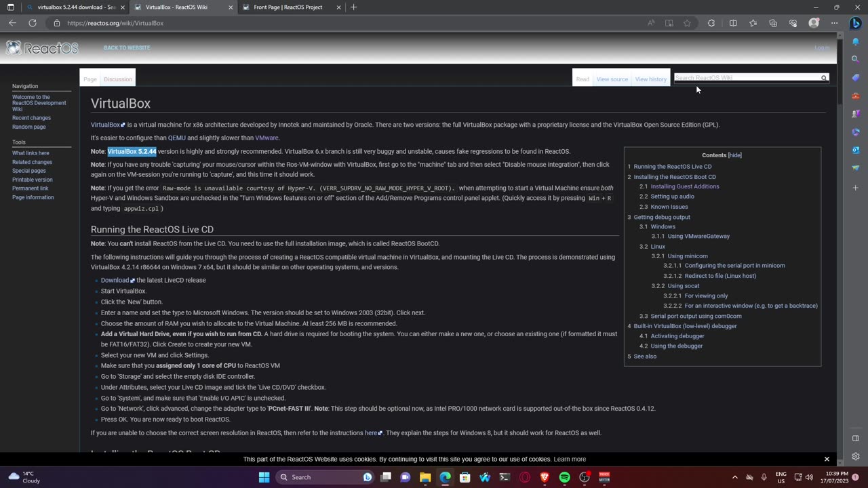This screenshot has width=868, height=488.
Task: Open OBS Studio from taskbar
Action: tap(585, 477)
